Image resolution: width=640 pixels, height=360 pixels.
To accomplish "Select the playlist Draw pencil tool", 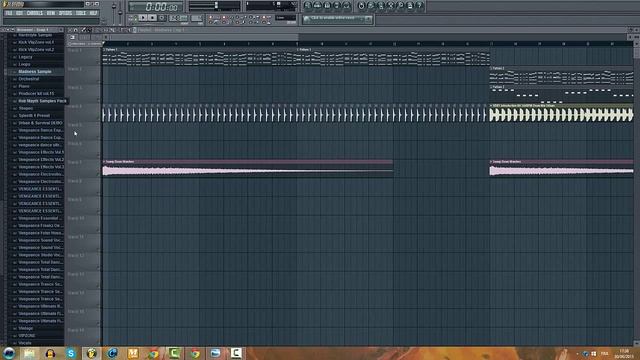I will point(84,30).
